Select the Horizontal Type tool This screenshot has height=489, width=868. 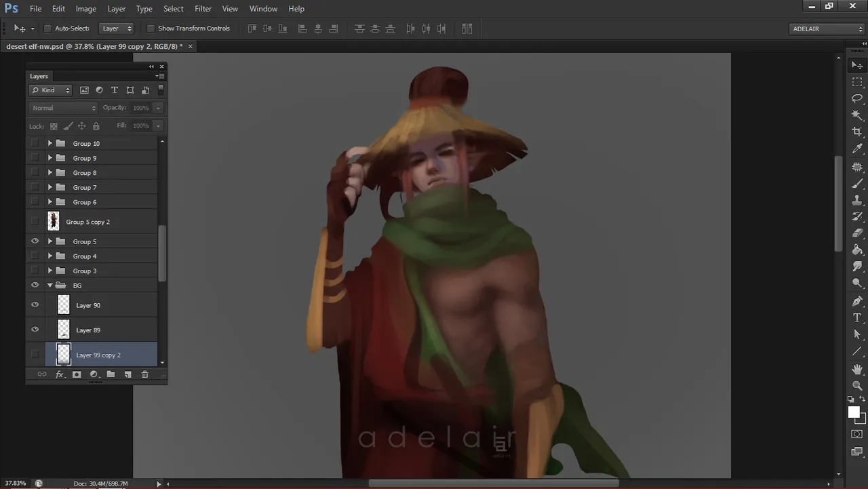[x=857, y=317]
